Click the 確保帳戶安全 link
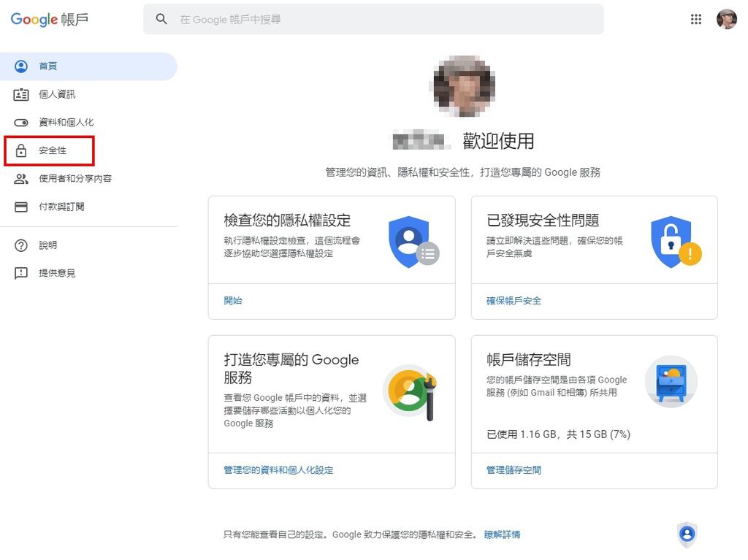 [x=514, y=301]
